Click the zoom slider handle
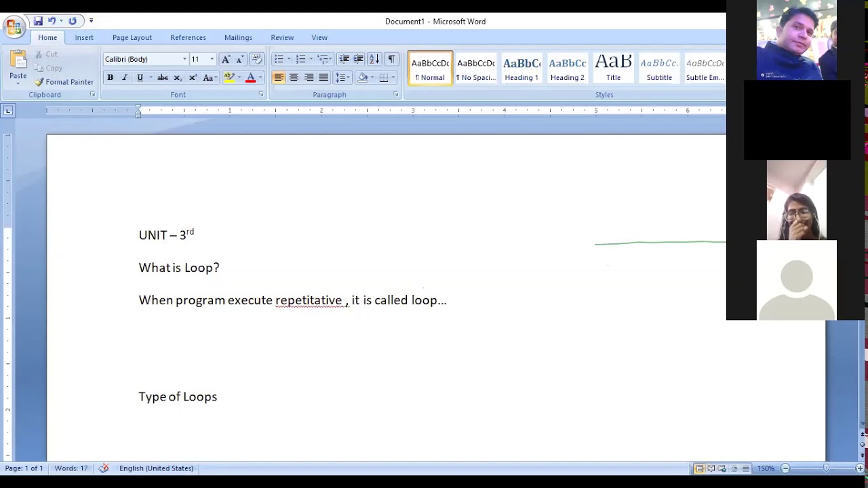The image size is (868, 488). click(x=826, y=468)
